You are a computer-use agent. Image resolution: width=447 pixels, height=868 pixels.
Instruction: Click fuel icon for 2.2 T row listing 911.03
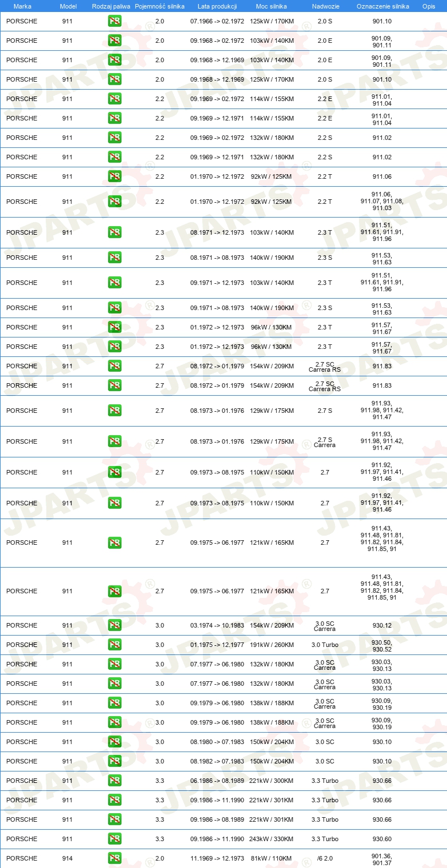[x=114, y=202]
